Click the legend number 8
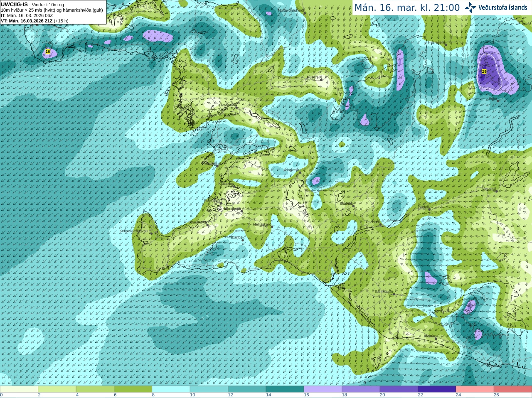Viewport: 532px width, 398px height. click(x=153, y=395)
